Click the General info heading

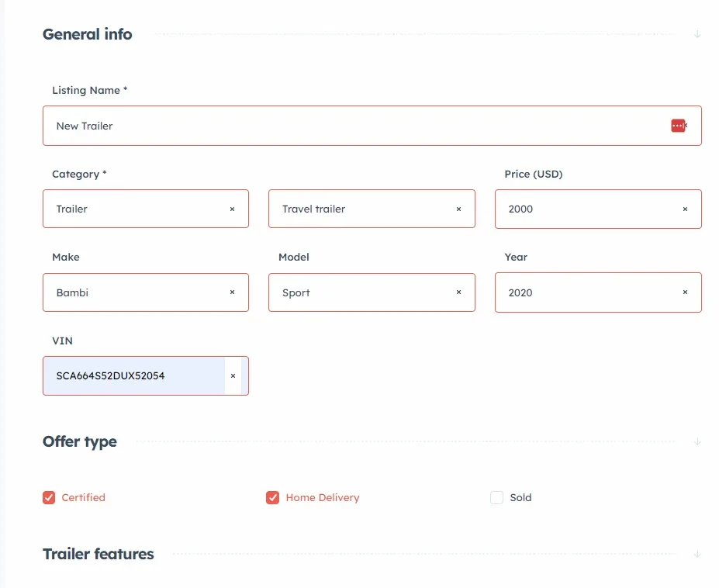(x=87, y=34)
